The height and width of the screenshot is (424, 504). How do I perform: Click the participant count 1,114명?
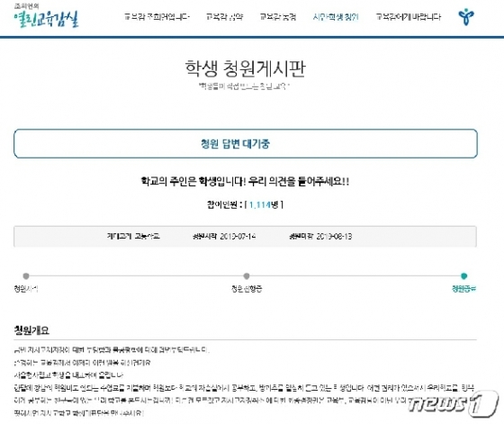(264, 204)
